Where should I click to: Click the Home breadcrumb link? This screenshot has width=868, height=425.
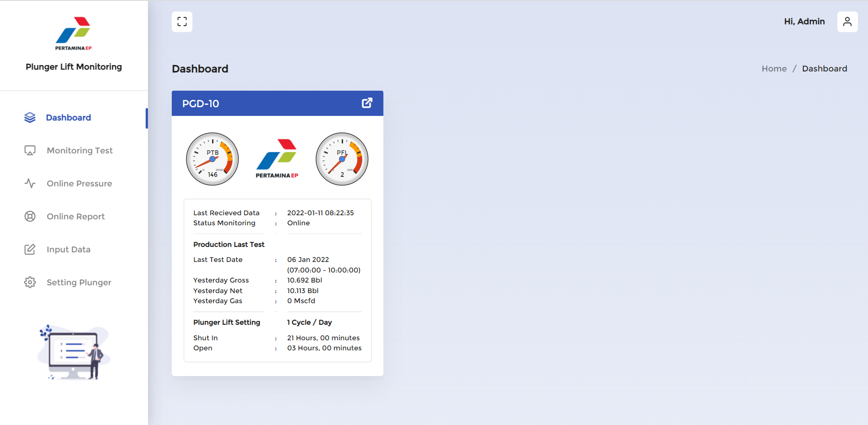point(774,69)
